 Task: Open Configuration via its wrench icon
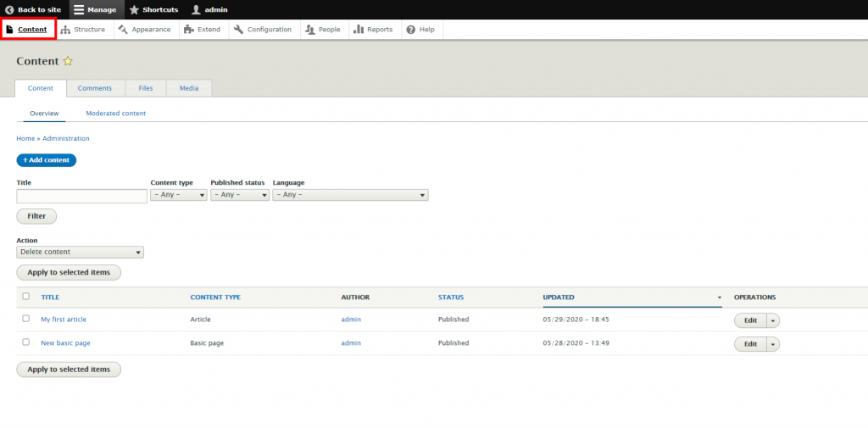pyautogui.click(x=239, y=30)
